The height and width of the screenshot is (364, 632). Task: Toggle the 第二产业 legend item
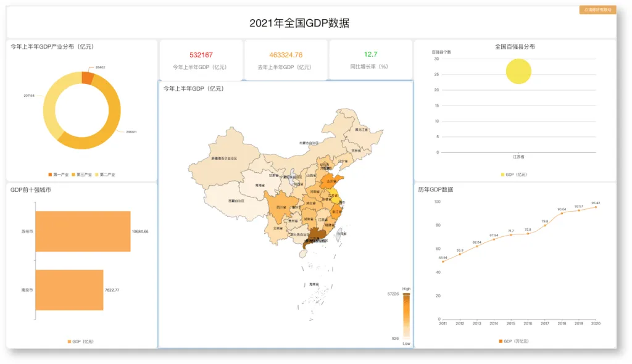105,175
